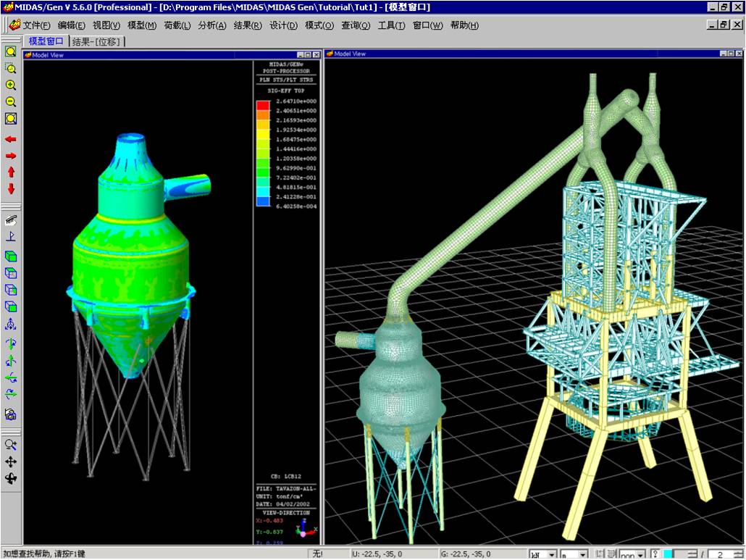Click the zoom icon with crossed box
The image size is (746, 560).
click(10, 119)
